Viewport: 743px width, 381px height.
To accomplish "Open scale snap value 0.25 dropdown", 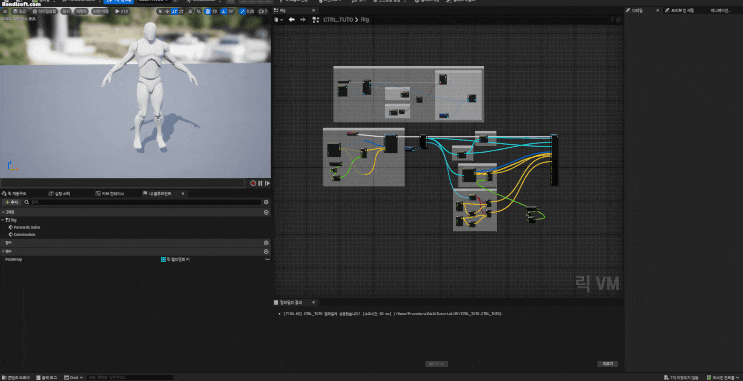I will point(251,11).
